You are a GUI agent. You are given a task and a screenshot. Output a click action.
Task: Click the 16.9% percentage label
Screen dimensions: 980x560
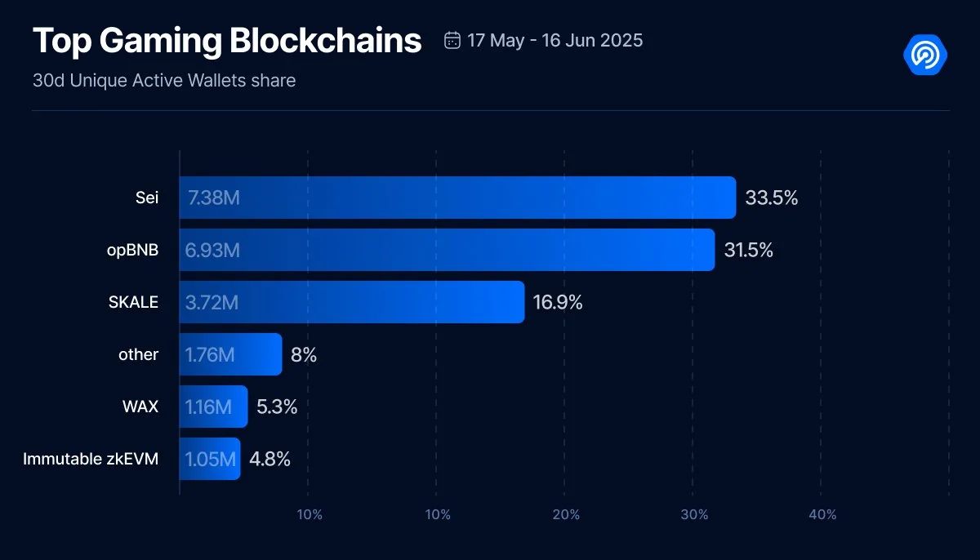558,302
